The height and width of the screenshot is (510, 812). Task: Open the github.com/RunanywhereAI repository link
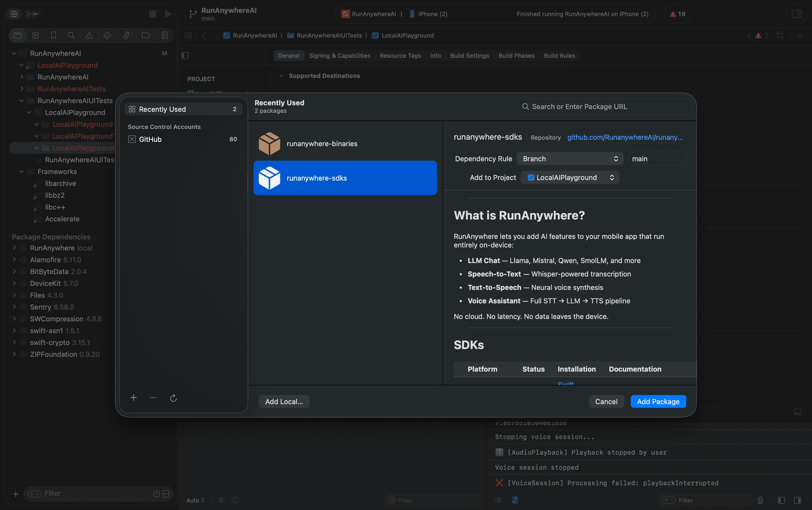coord(625,137)
